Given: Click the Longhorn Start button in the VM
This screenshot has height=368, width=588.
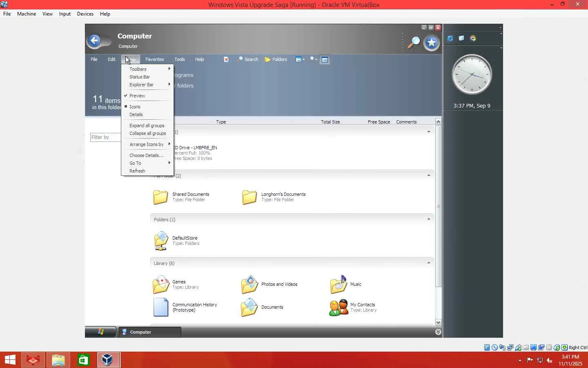Looking at the screenshot, I should click(100, 332).
